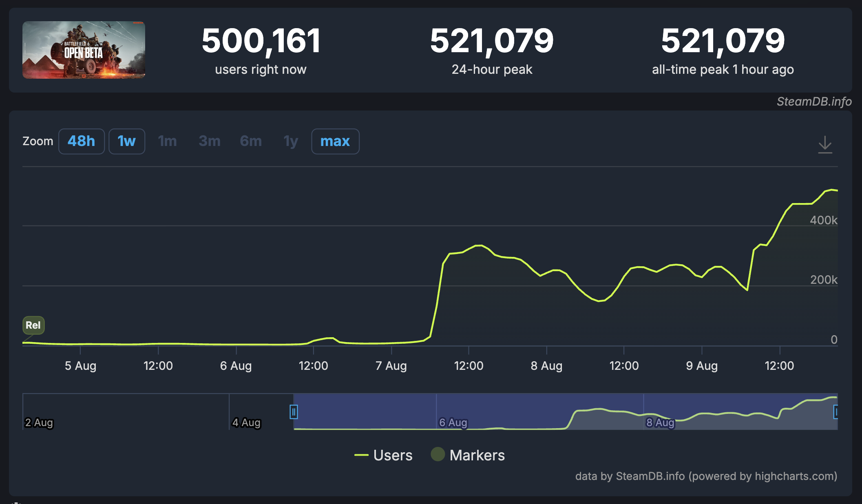Grab the left navigator range handle
Screen dimensions: 862x504
[x=294, y=412]
